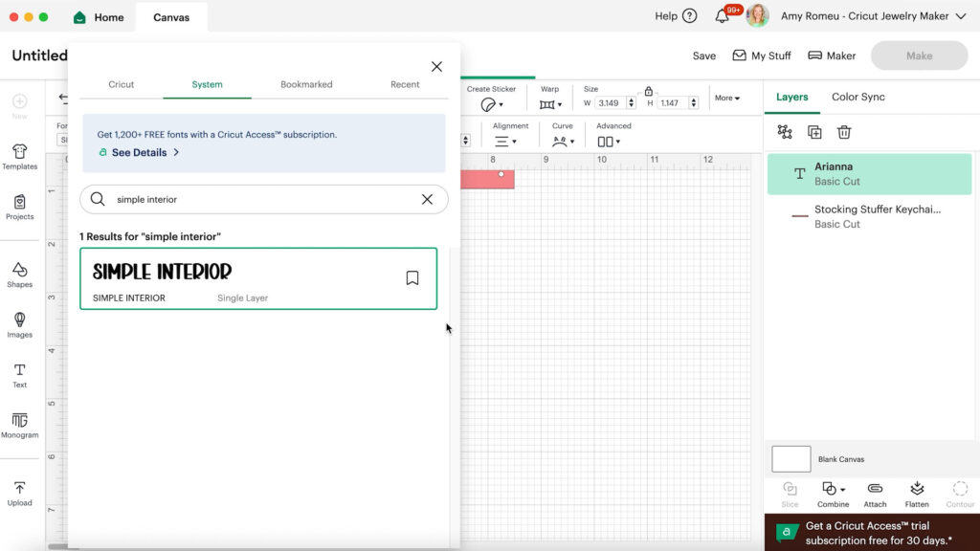Click the Duplicate layer icon
This screenshot has width=980, height=551.
(814, 132)
